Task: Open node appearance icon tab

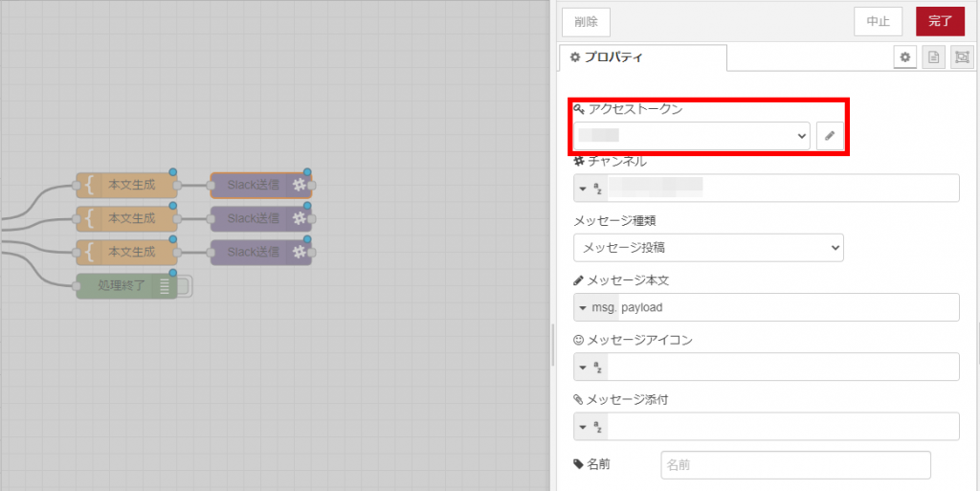Action: pyautogui.click(x=962, y=57)
